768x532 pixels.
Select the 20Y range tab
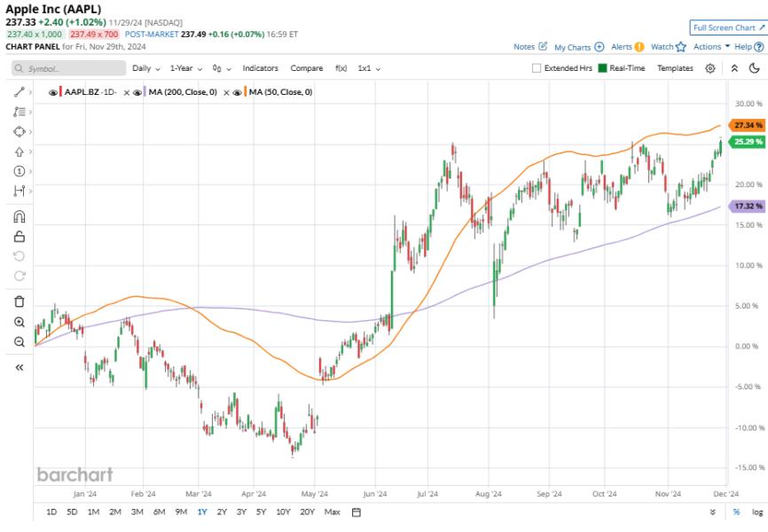[x=307, y=512]
